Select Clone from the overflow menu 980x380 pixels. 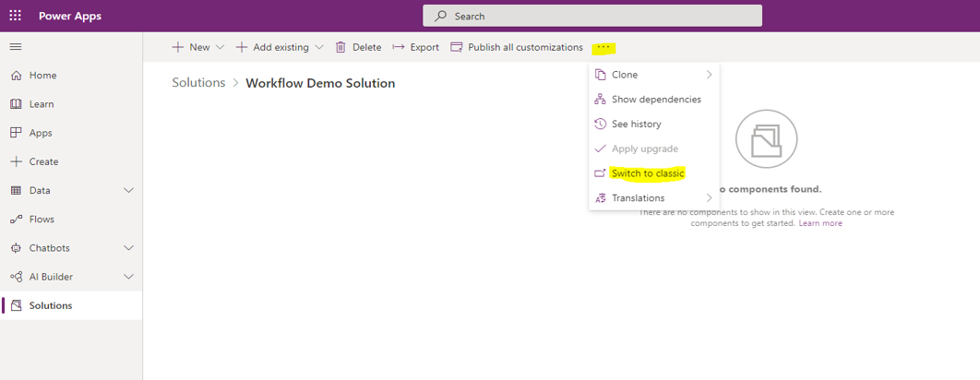(x=653, y=75)
